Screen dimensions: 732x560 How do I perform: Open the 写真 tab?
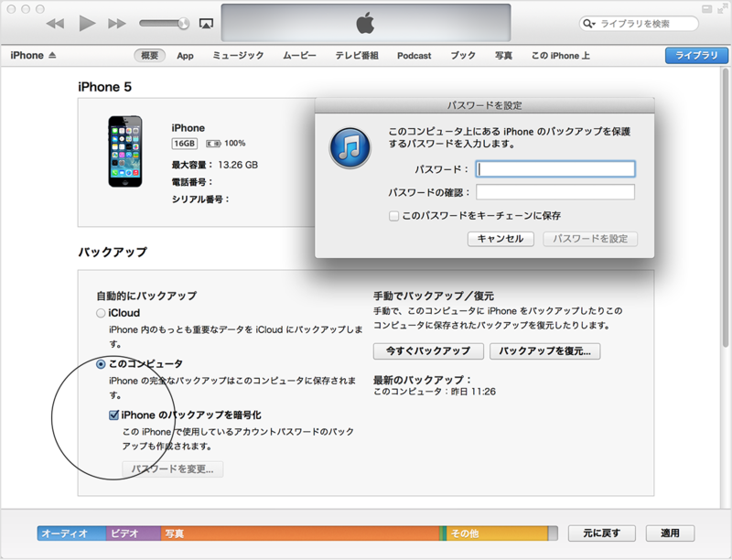(503, 56)
